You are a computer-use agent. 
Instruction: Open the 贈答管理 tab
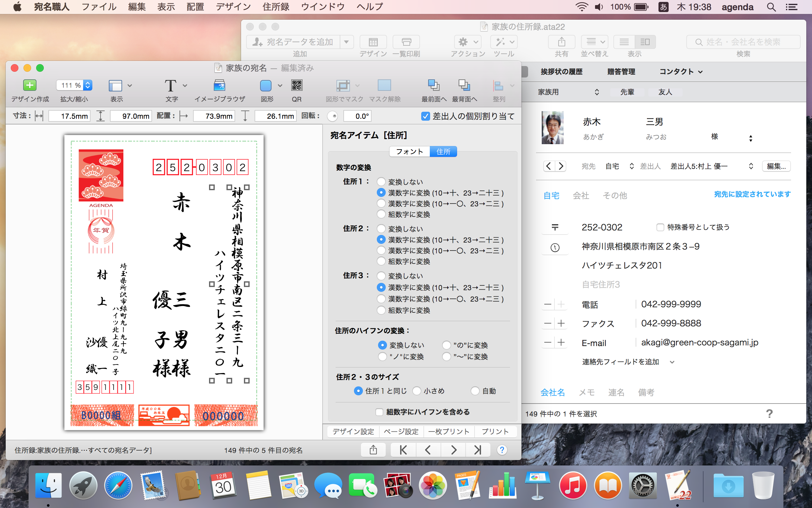[621, 71]
